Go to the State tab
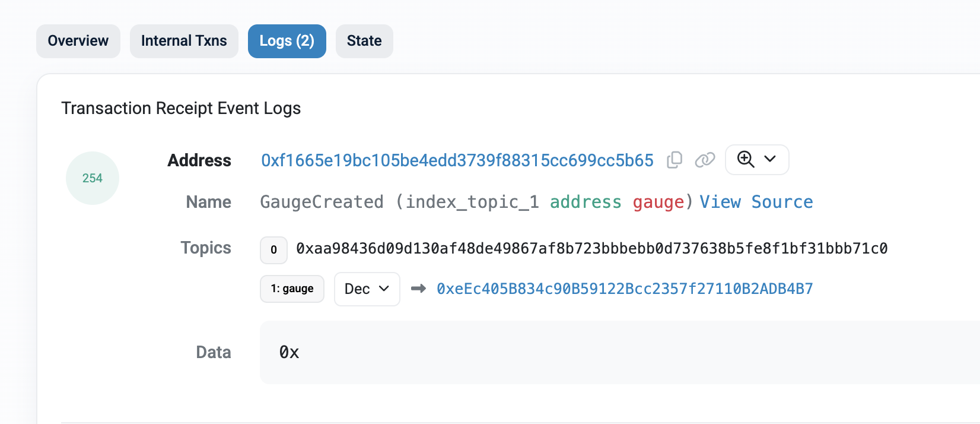 [364, 41]
